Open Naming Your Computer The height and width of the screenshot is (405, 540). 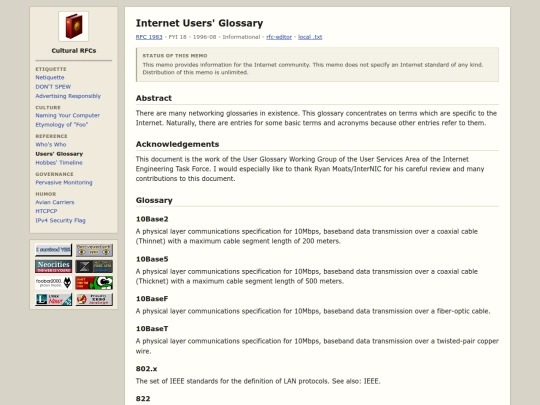[68, 115]
